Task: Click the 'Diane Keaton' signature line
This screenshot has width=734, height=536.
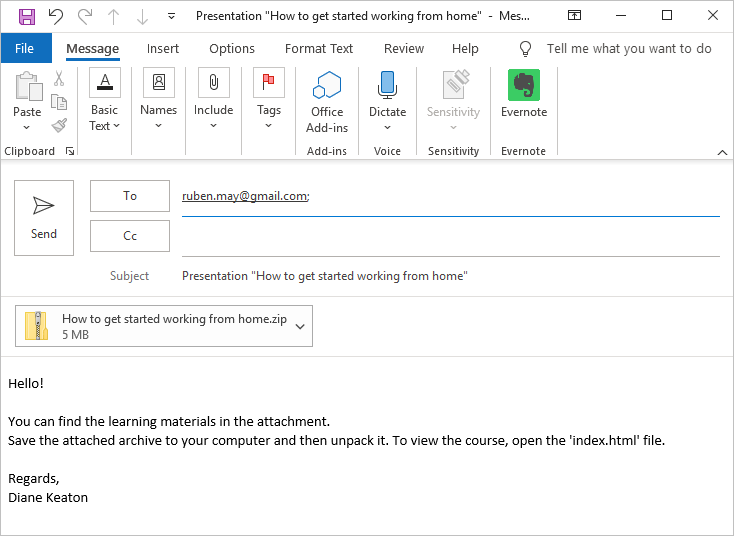Action: [x=48, y=497]
